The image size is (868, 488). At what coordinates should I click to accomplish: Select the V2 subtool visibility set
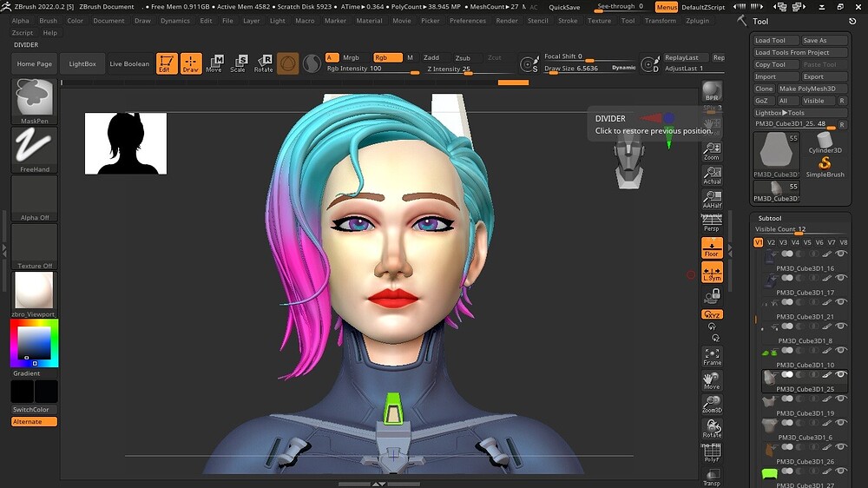771,242
